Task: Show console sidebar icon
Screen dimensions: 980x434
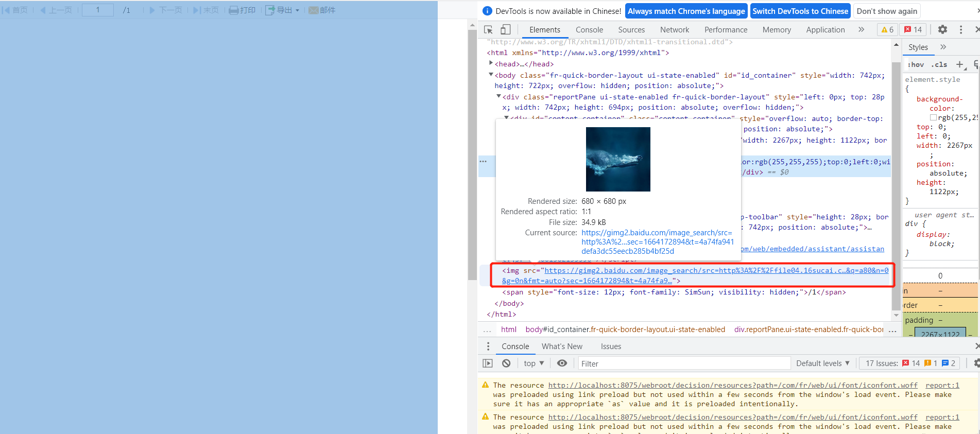Action: pos(487,363)
